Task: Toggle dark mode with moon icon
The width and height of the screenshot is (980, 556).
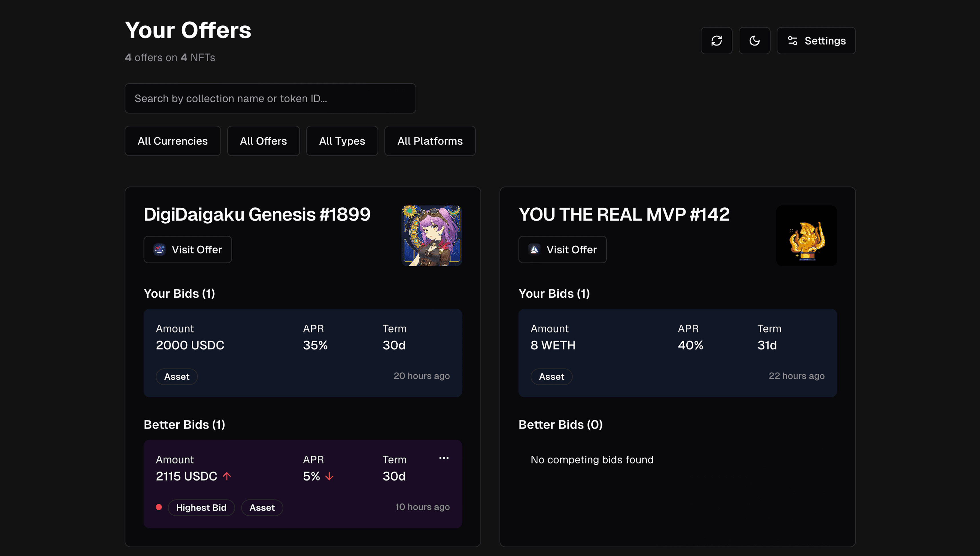Action: pos(754,41)
